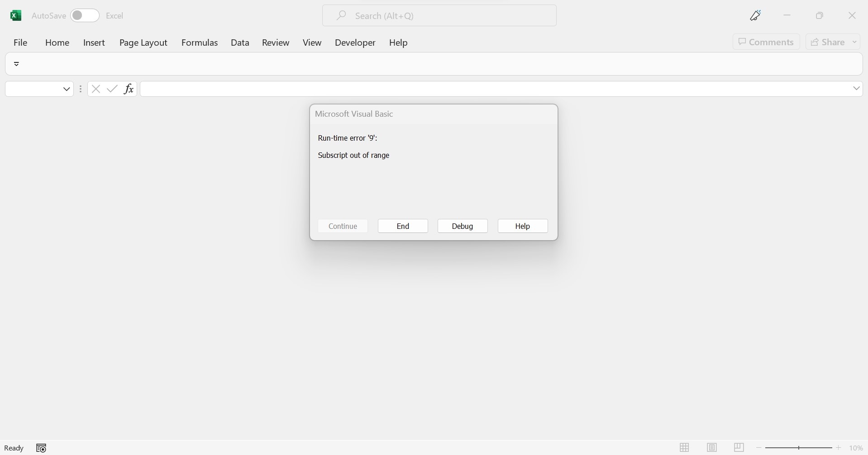Select the Data tab
This screenshot has width=868, height=455.
coord(240,43)
